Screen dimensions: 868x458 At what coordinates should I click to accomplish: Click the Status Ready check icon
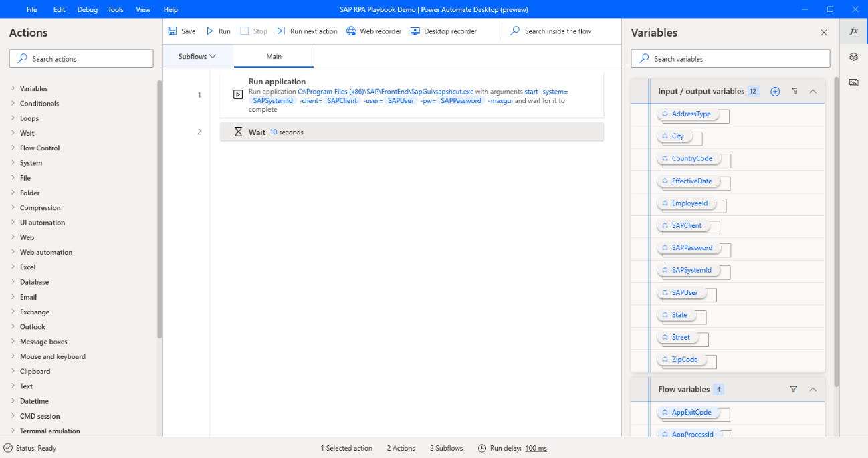(7, 448)
